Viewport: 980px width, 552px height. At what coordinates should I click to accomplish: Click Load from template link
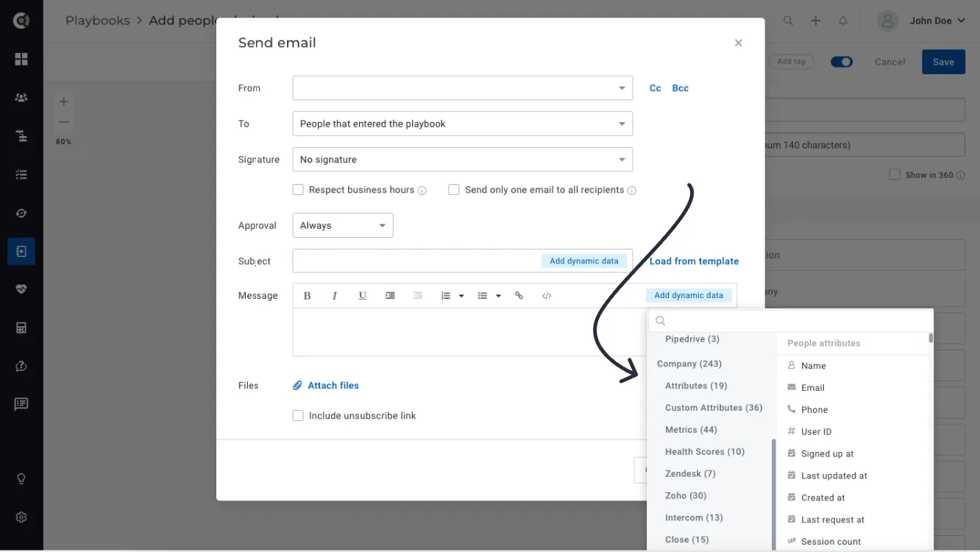(694, 261)
